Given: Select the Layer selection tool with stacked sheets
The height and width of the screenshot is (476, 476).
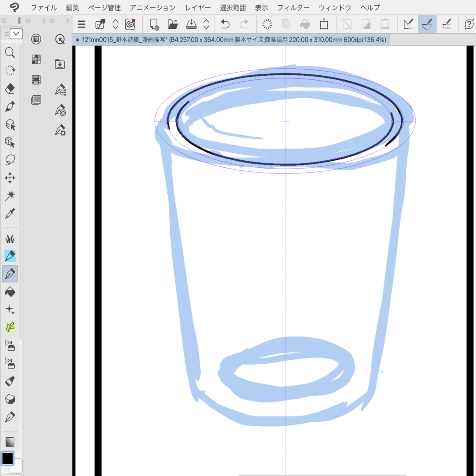Looking at the screenshot, I should point(10,124).
